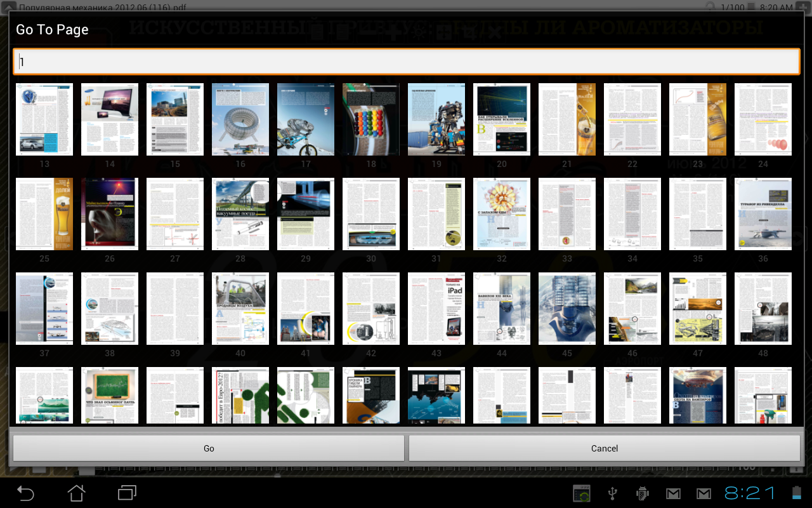The height and width of the screenshot is (508, 812).
Task: Select page 32 thumbnail
Action: coord(502,214)
